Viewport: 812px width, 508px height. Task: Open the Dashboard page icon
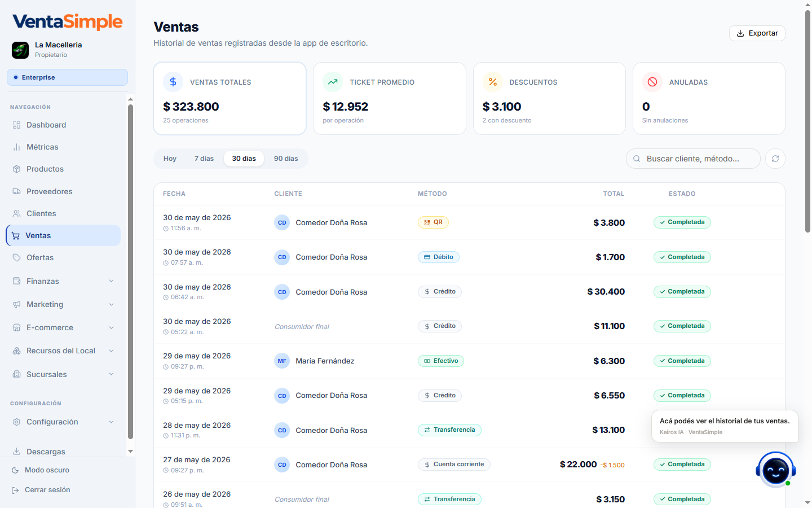(16, 125)
